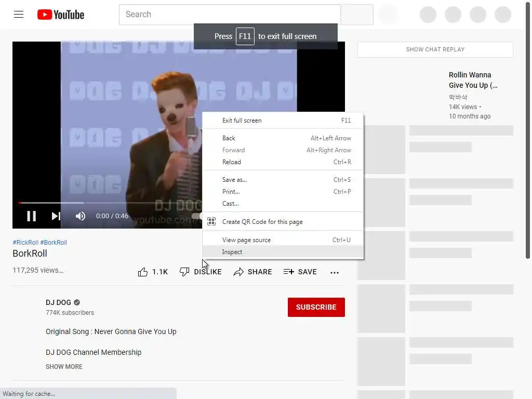Click the 117,295 views text
The height and width of the screenshot is (399, 532).
coord(38,270)
